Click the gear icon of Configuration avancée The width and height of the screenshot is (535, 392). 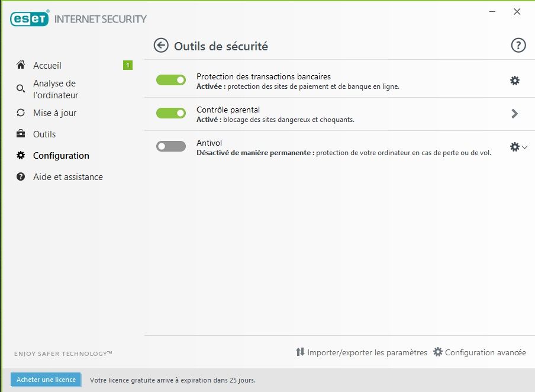click(x=438, y=352)
